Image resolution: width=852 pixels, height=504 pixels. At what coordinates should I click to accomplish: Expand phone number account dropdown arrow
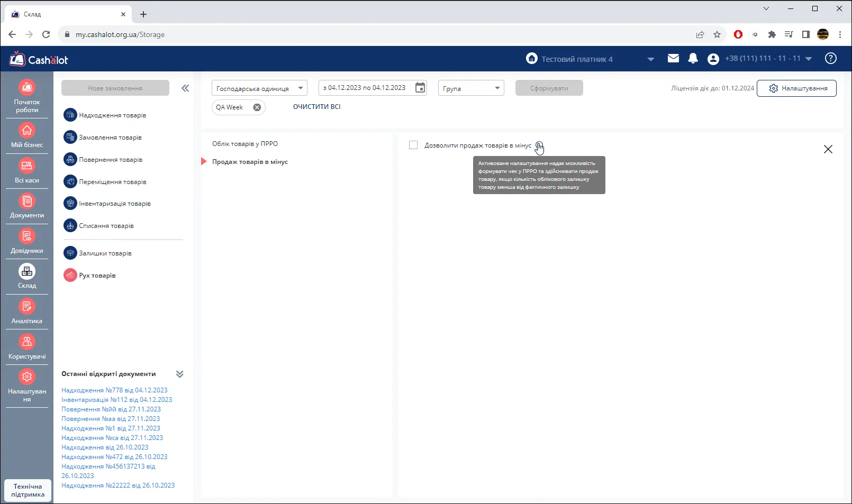809,59
